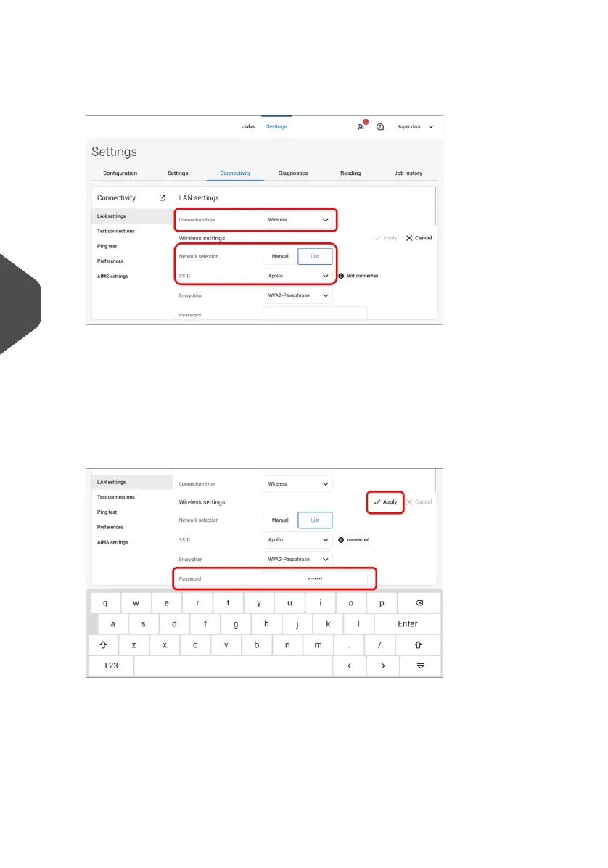Click the Password field in upper screenshot

(315, 314)
